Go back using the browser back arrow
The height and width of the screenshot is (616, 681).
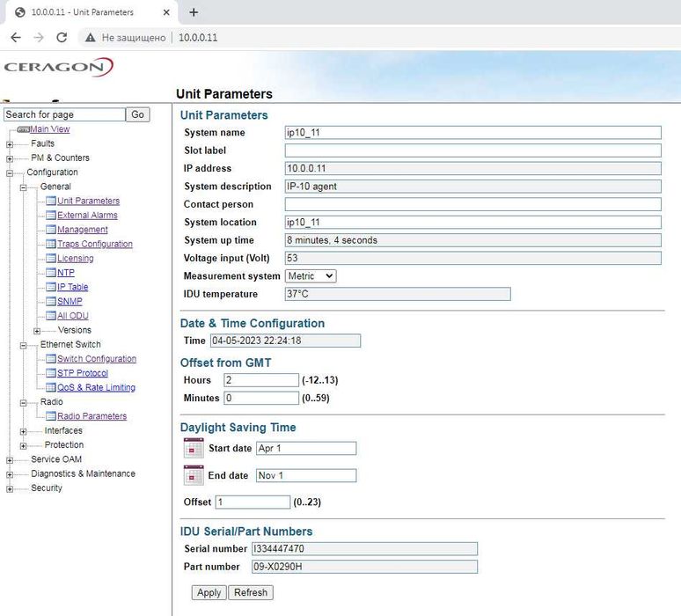[16, 37]
